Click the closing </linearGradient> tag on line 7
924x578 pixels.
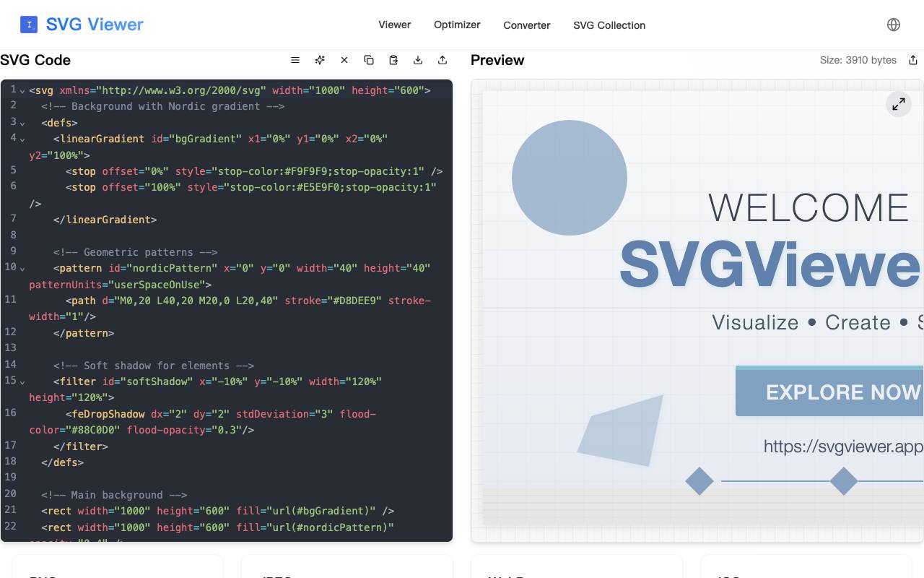pos(105,220)
